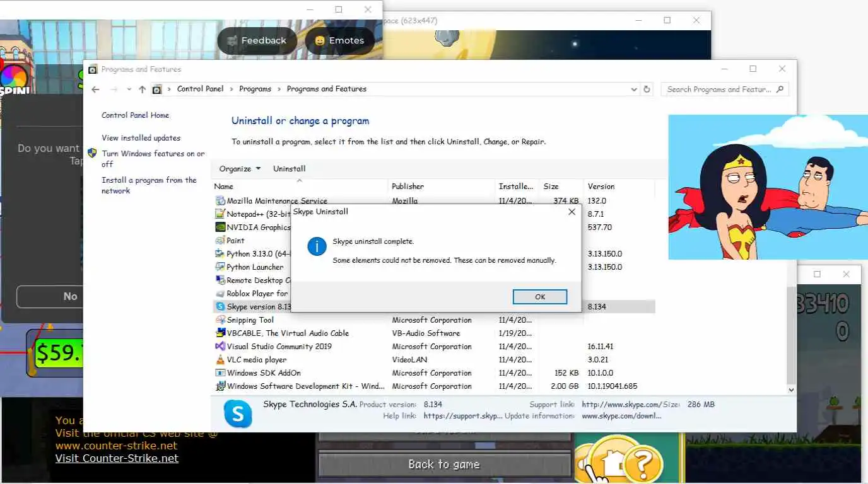Click the shield icon beside Turn Windows features
The height and width of the screenshot is (484, 868).
[x=92, y=153]
